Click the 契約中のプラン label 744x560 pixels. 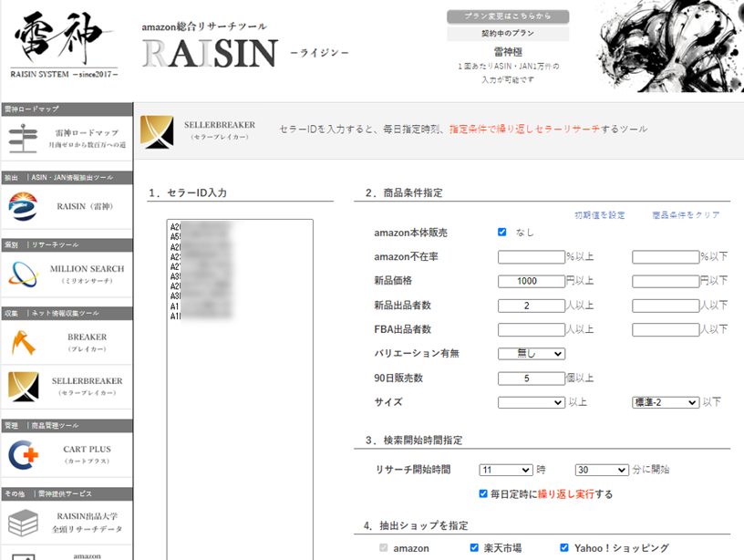point(508,33)
